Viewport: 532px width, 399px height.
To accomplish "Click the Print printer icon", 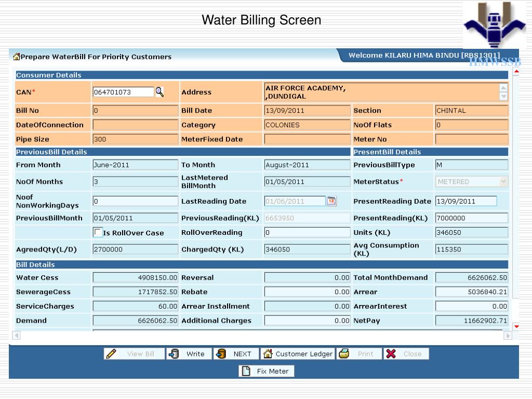I will pyautogui.click(x=343, y=353).
